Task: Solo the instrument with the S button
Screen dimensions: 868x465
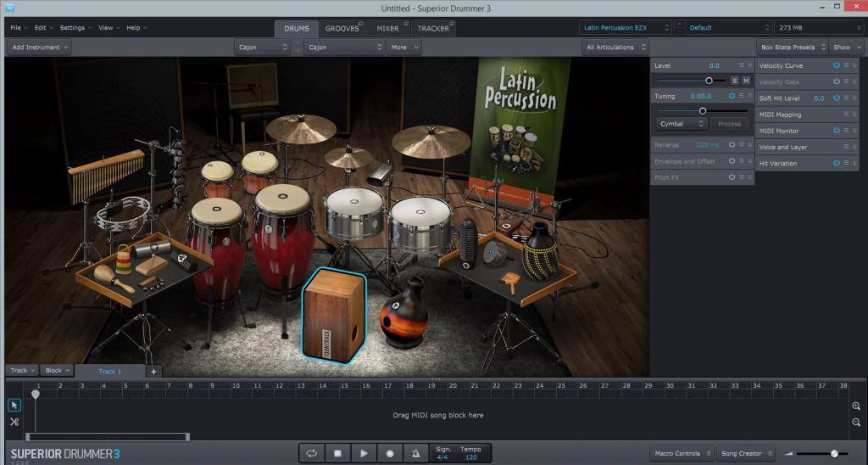Action: pos(735,81)
